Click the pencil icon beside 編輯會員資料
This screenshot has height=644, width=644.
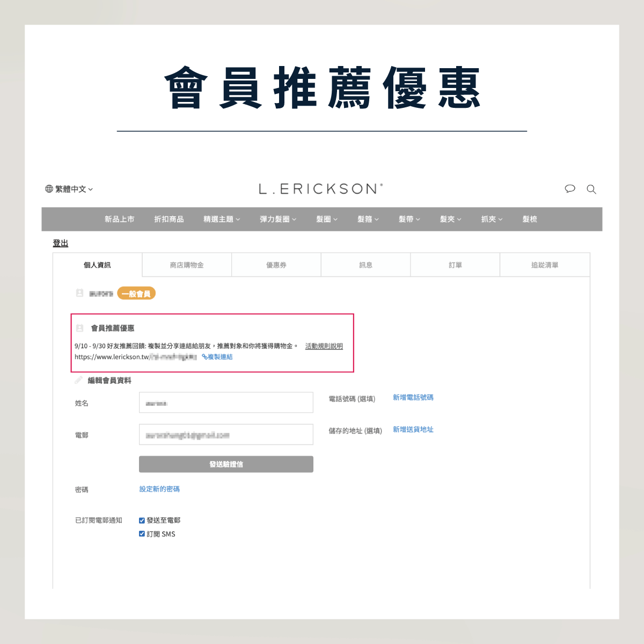[79, 380]
